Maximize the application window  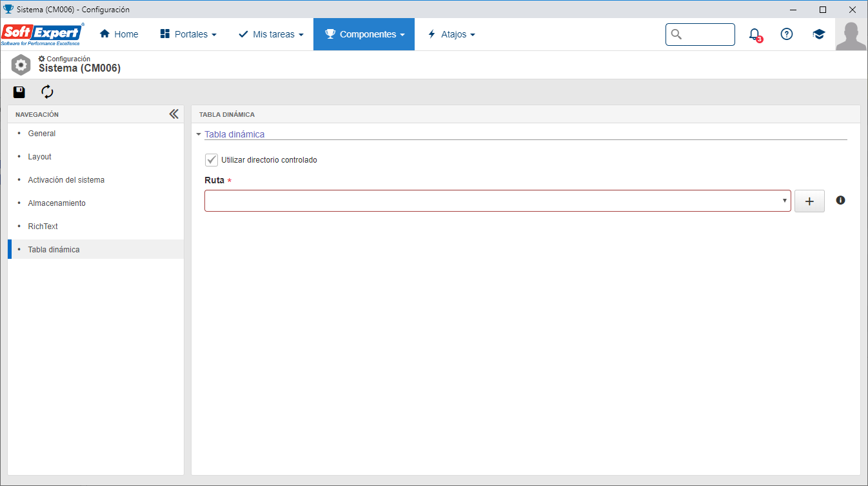(823, 9)
